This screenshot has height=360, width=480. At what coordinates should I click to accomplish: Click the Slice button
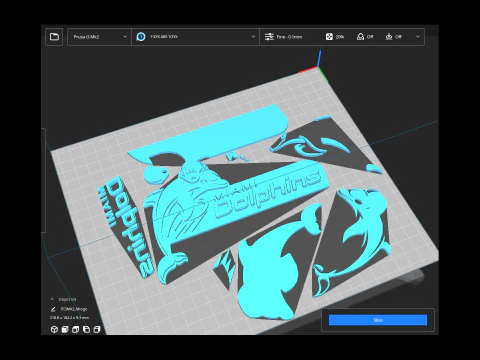tap(378, 320)
